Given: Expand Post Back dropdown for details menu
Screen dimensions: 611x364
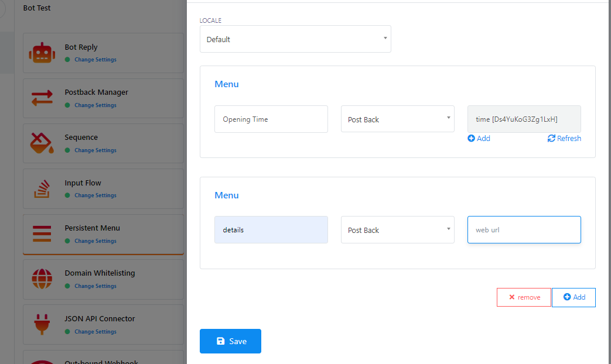Looking at the screenshot, I should (397, 230).
